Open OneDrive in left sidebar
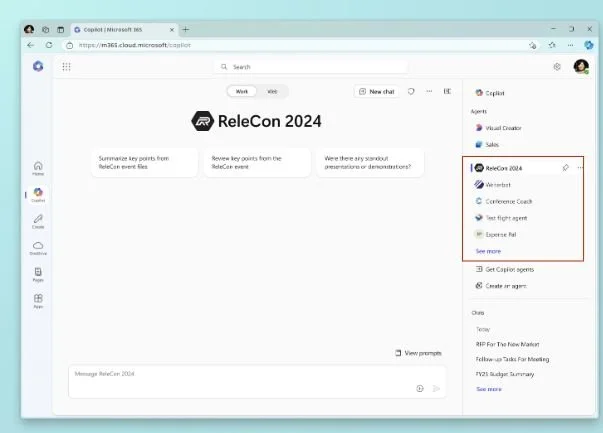Screen dimensions: 603x433 [38, 248]
